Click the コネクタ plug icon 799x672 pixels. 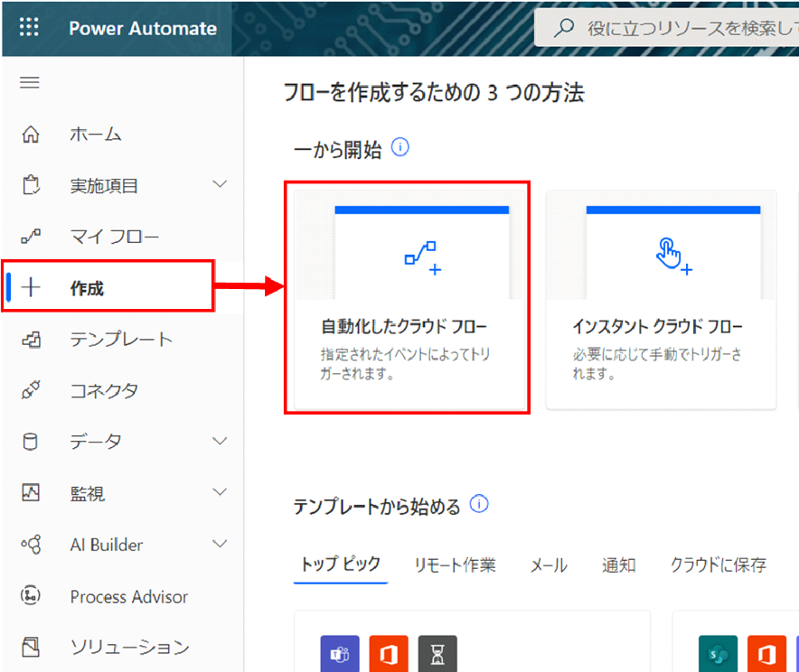coord(31,390)
